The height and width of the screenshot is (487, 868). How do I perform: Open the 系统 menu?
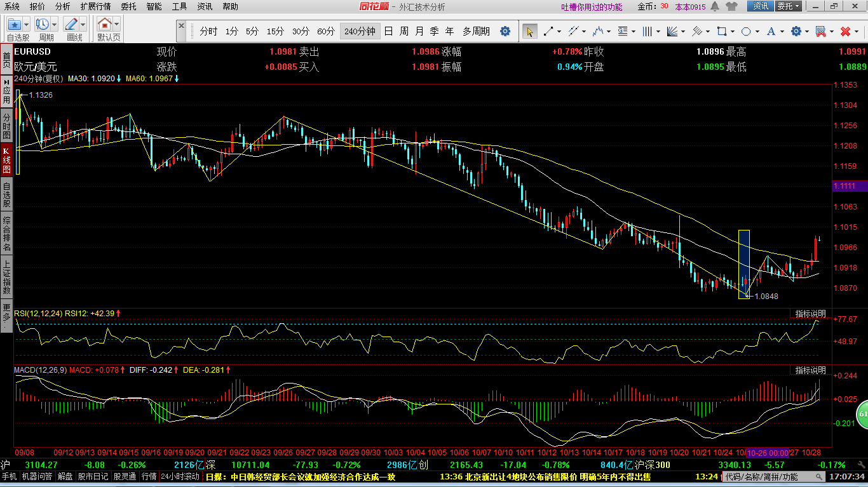(x=11, y=6)
